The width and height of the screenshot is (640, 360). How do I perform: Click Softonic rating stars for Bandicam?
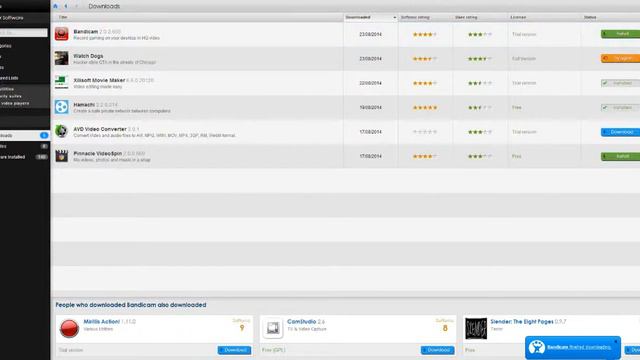(424, 34)
